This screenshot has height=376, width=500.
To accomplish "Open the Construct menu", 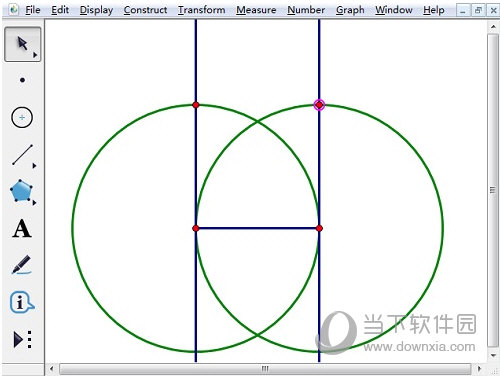I will pyautogui.click(x=145, y=10).
